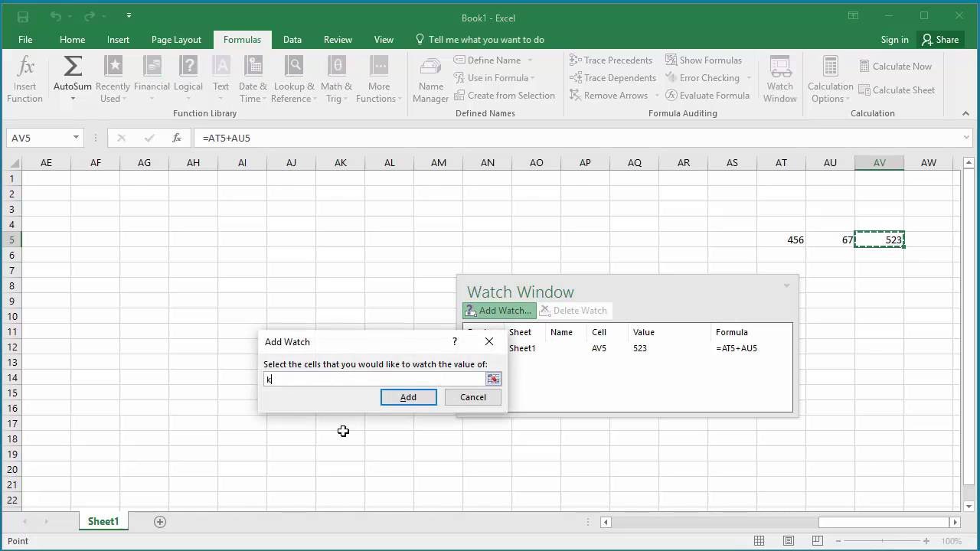980x551 pixels.
Task: Open Text functions list
Action: click(x=220, y=80)
